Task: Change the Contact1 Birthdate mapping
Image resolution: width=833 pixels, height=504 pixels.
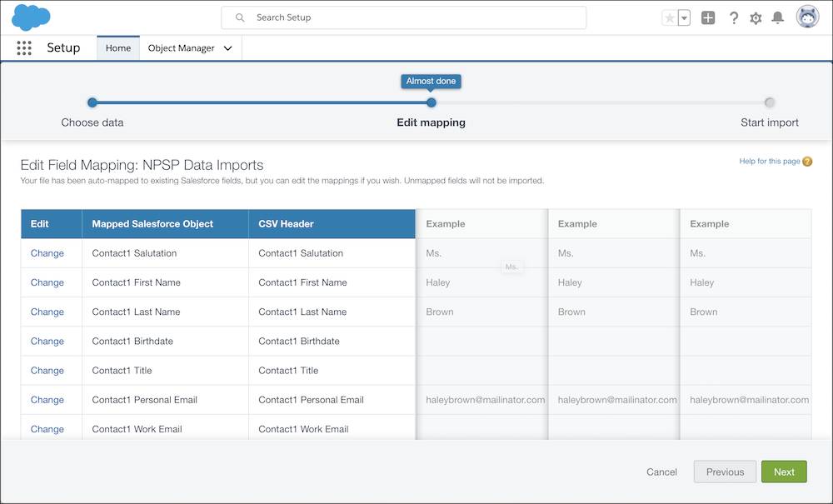Action: point(47,341)
